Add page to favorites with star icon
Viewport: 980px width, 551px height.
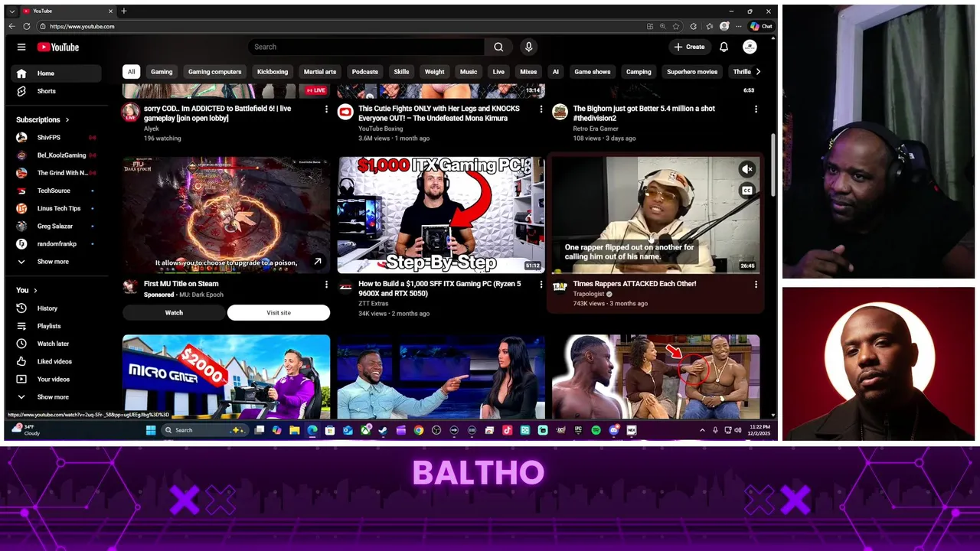coord(676,26)
